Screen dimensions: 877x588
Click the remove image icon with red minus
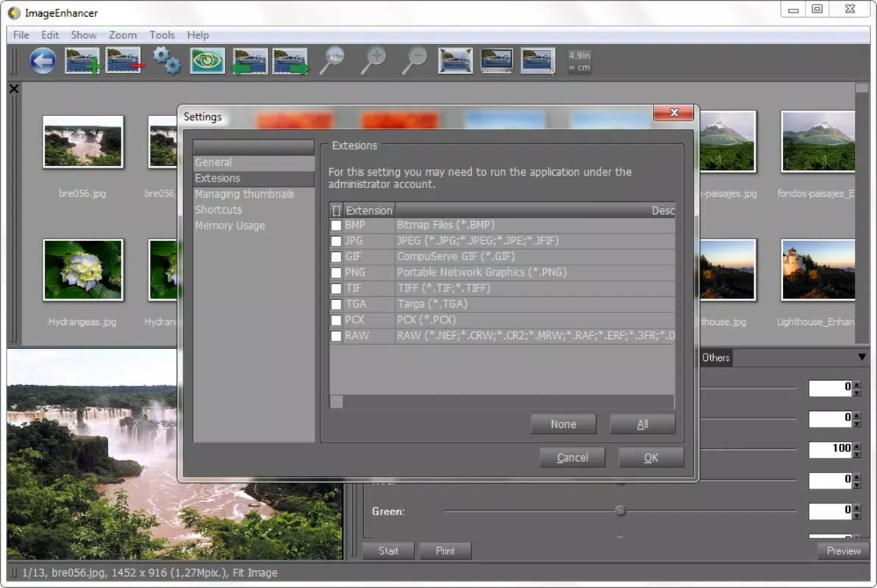(x=125, y=60)
